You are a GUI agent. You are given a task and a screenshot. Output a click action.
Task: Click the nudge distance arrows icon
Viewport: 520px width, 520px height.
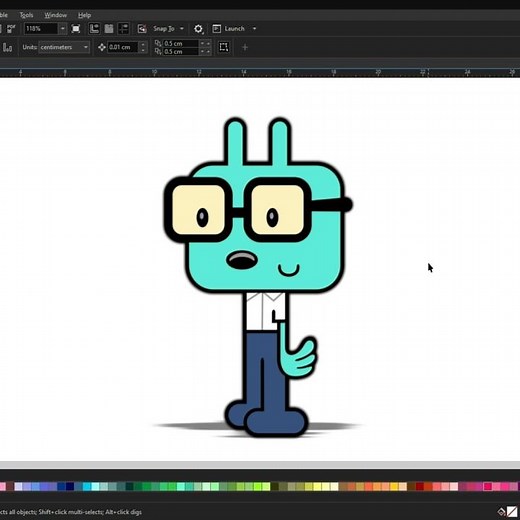click(102, 47)
